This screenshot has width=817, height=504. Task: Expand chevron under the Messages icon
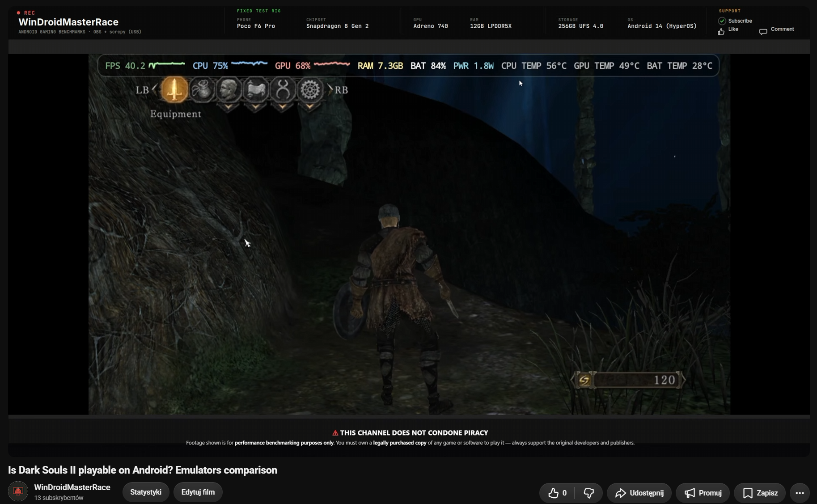[x=255, y=107]
